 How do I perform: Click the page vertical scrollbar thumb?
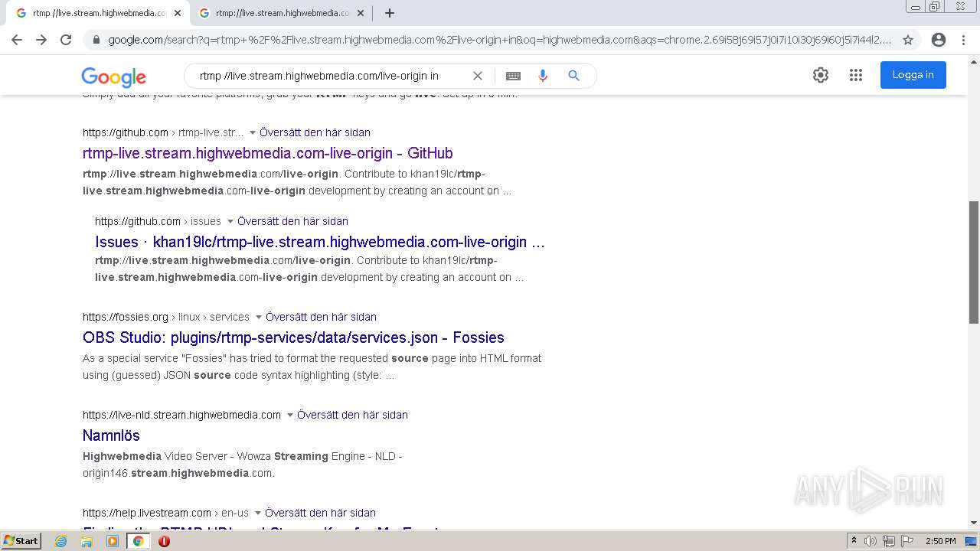tap(974, 262)
